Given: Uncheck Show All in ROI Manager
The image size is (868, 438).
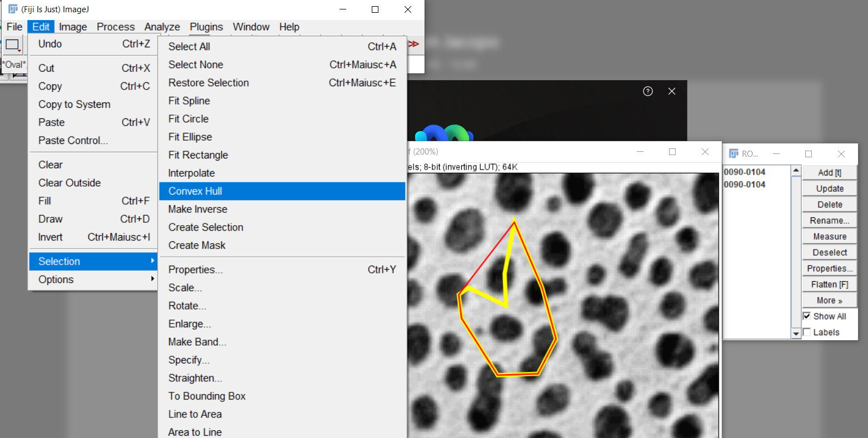Looking at the screenshot, I should pos(807,316).
